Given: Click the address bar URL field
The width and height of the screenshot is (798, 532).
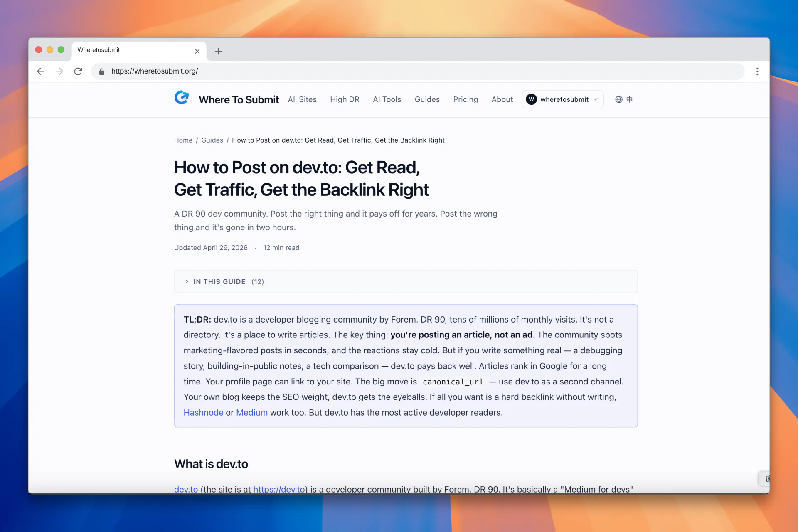Looking at the screenshot, I should (417, 71).
